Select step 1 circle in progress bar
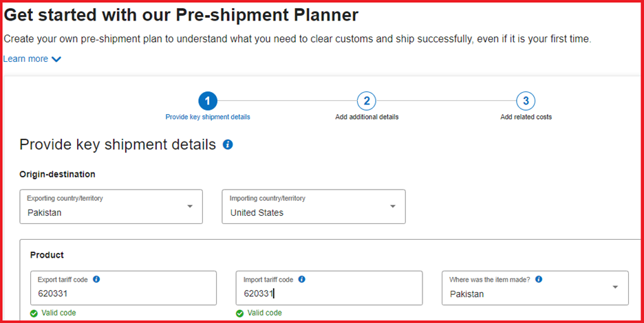Screen dimensions: 644x323 pos(207,101)
